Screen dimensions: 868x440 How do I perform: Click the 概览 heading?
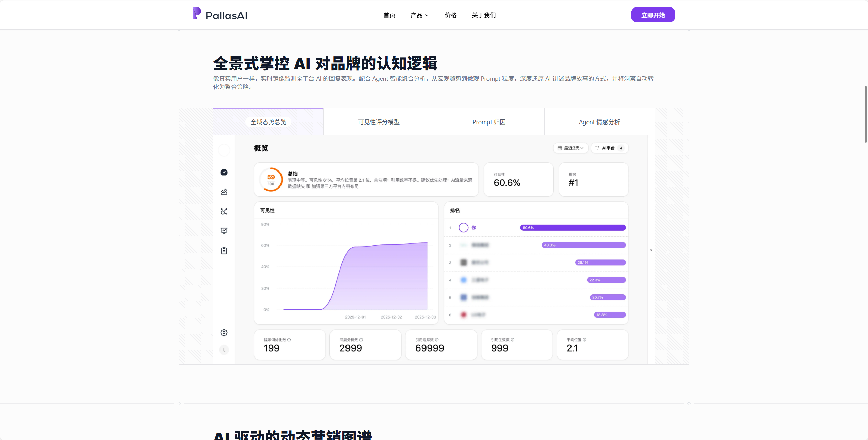(261, 148)
